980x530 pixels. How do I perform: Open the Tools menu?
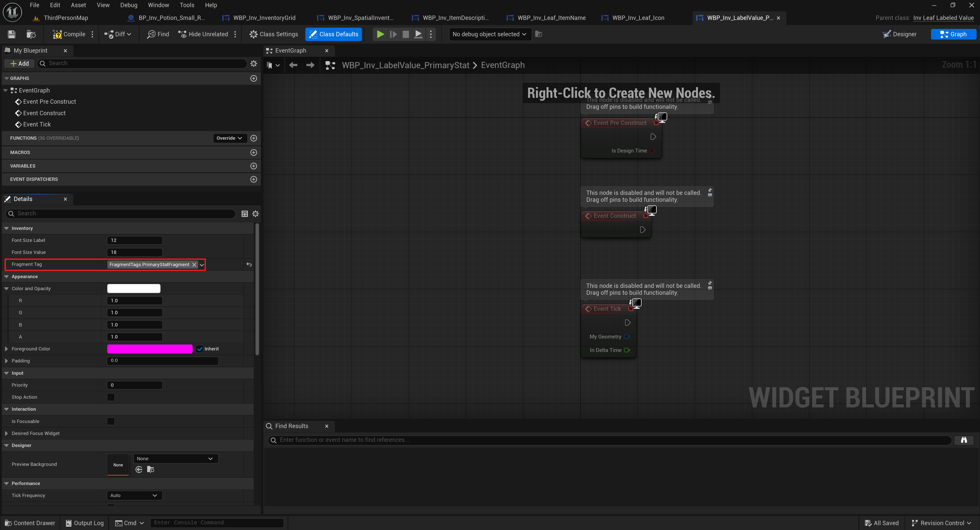tap(187, 5)
